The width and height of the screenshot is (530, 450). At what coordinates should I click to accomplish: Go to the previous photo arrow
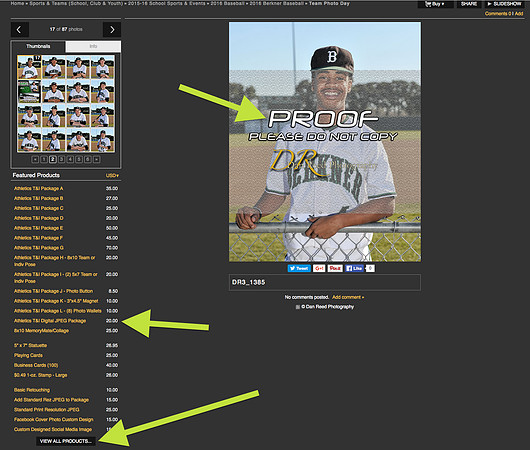coord(20,29)
